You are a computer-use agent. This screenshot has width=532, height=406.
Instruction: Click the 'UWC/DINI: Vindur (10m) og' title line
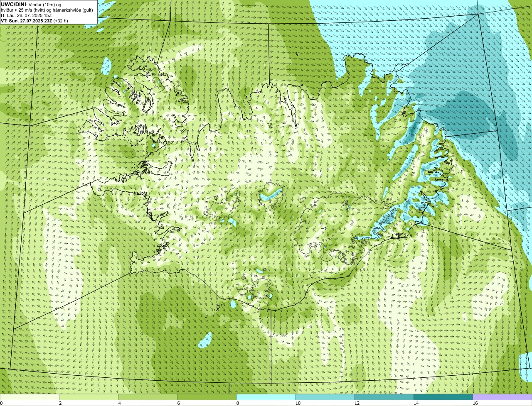(31, 4)
